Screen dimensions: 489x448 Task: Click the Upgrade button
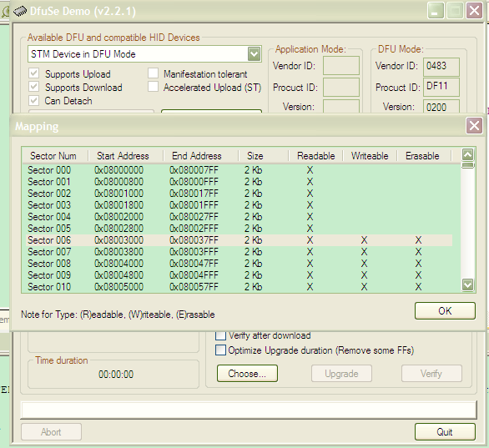(x=341, y=374)
